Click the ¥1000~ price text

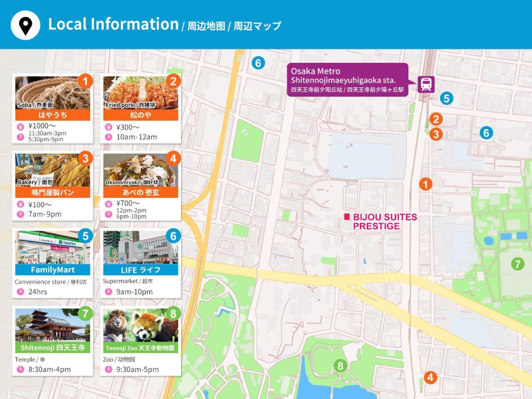click(42, 126)
